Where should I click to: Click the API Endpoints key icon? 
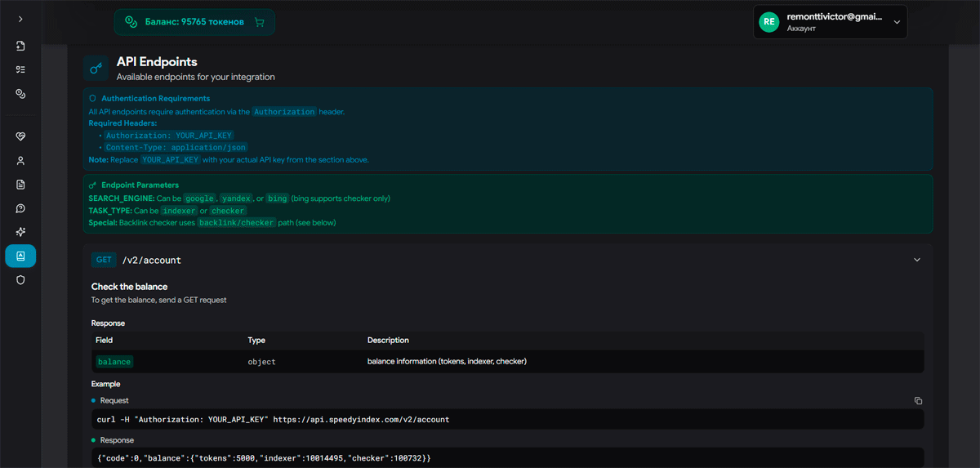96,69
